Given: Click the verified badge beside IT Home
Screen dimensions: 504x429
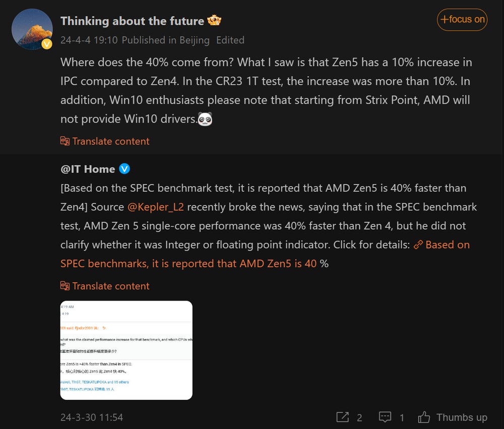Looking at the screenshot, I should click(x=124, y=168).
